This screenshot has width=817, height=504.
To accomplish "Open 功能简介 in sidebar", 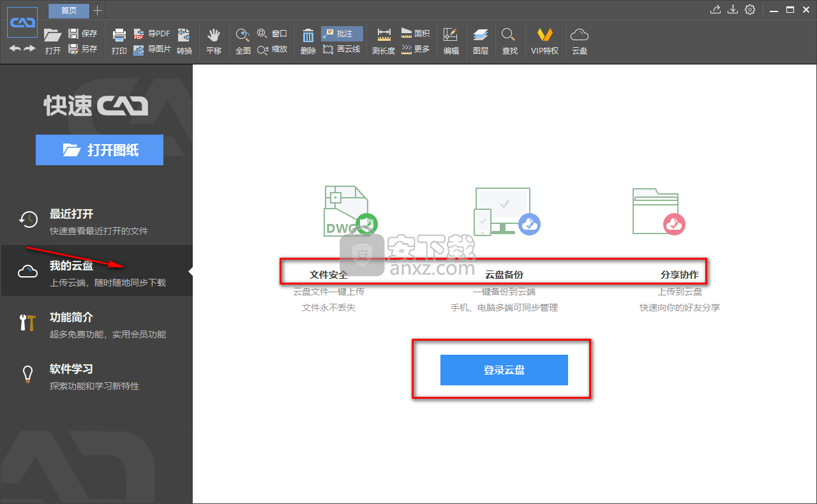I will [96, 323].
